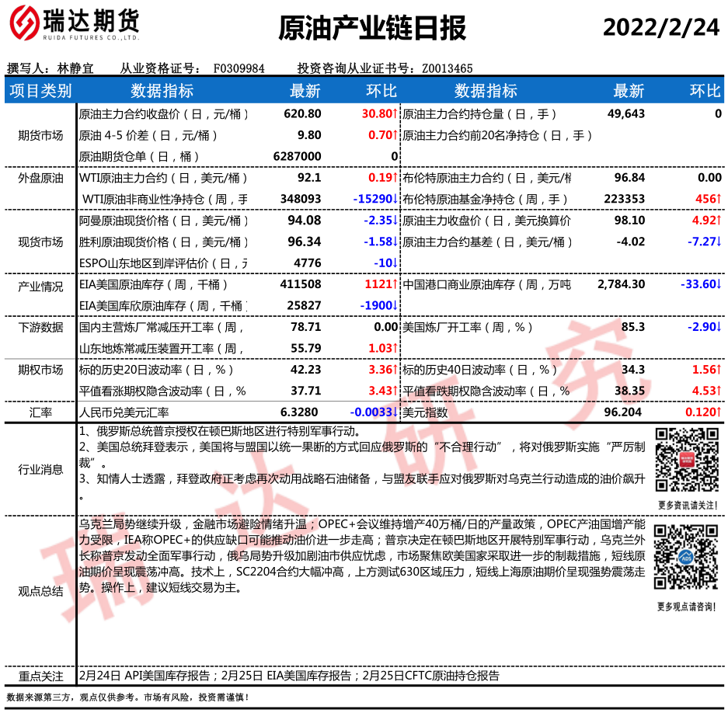The image size is (728, 713).
Task: Click the 620.80 closing price value
Action: pyautogui.click(x=302, y=114)
